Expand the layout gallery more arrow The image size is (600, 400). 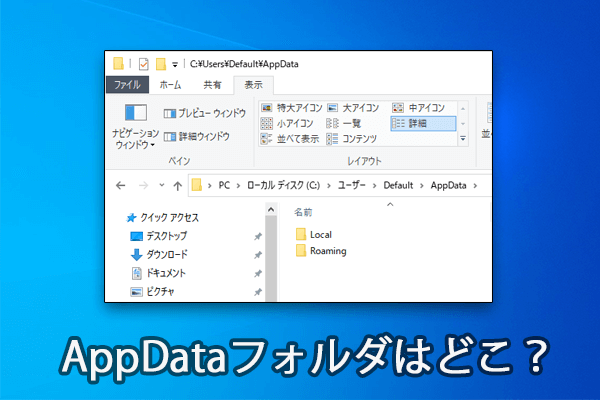tap(463, 139)
